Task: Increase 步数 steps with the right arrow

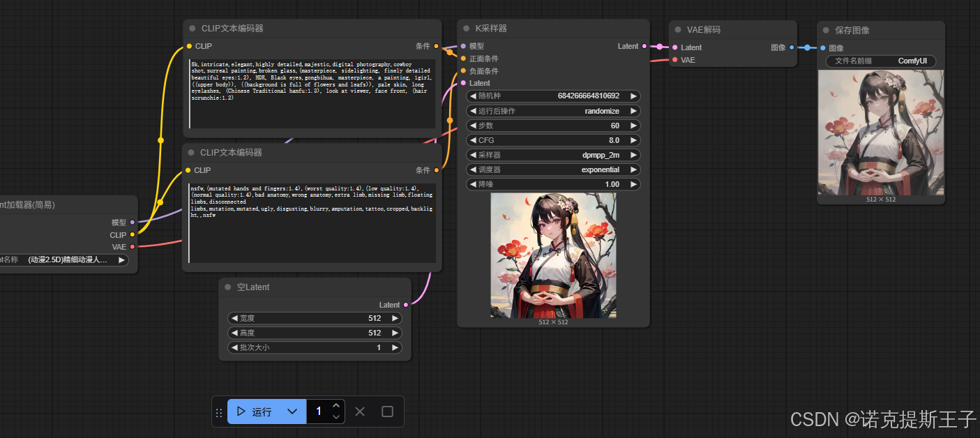Action: point(633,126)
